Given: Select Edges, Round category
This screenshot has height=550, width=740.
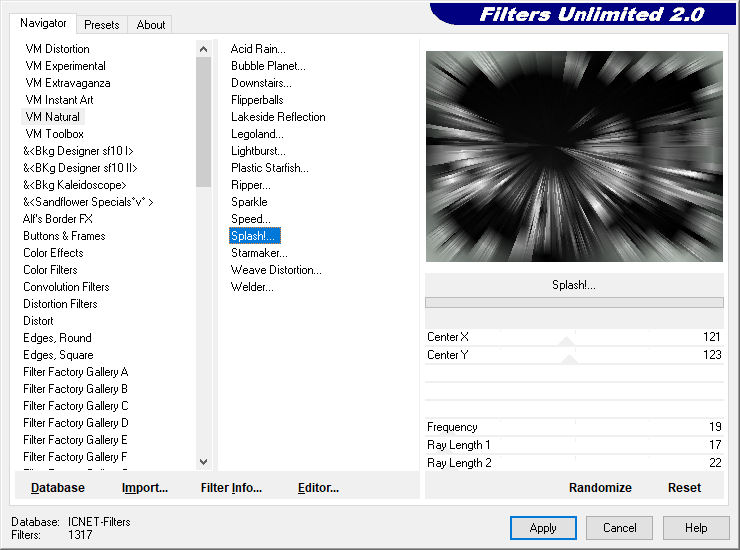Looking at the screenshot, I should pos(57,338).
